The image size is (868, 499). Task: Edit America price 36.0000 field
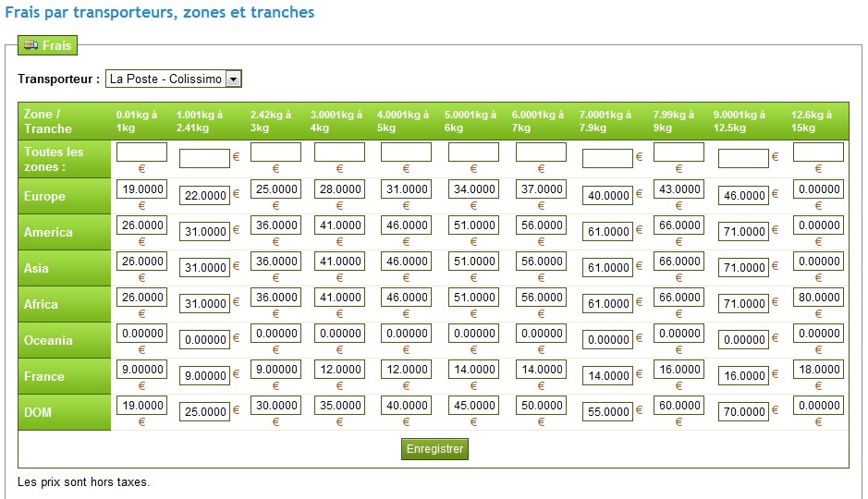pos(275,225)
